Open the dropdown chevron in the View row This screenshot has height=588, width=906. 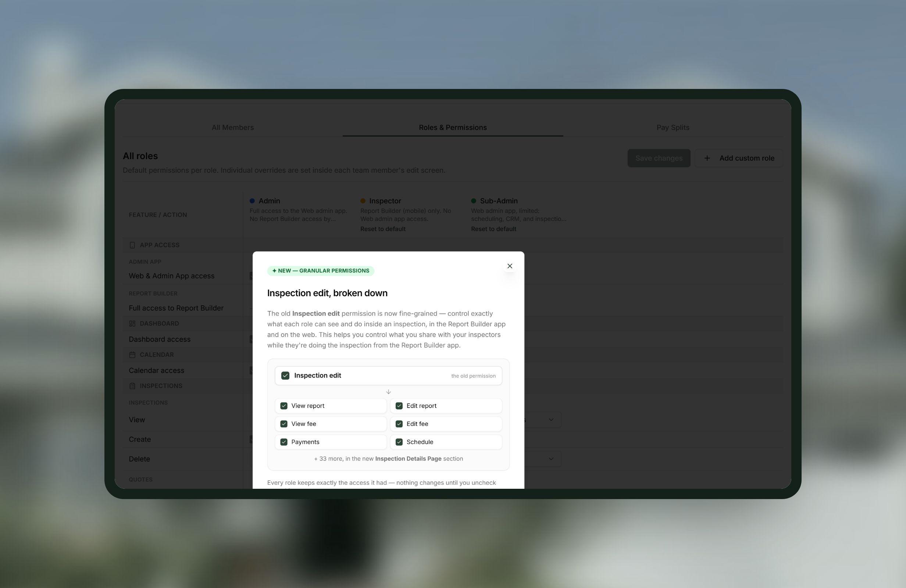click(551, 420)
